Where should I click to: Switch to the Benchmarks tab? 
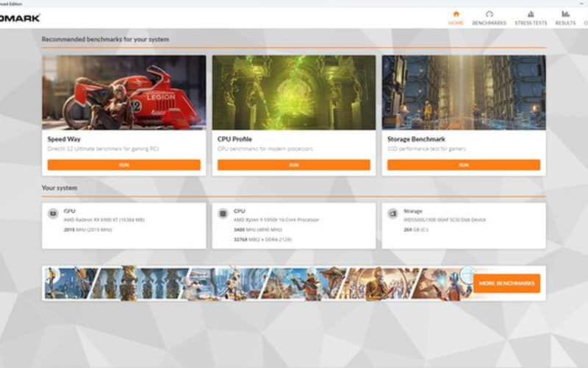[x=489, y=18]
